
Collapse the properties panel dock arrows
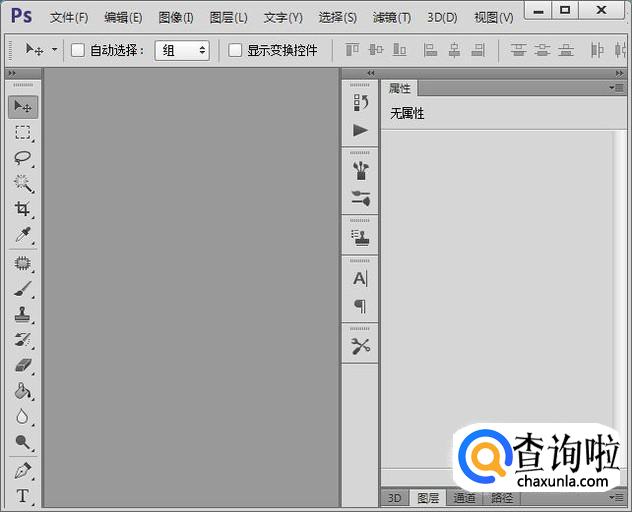[620, 73]
